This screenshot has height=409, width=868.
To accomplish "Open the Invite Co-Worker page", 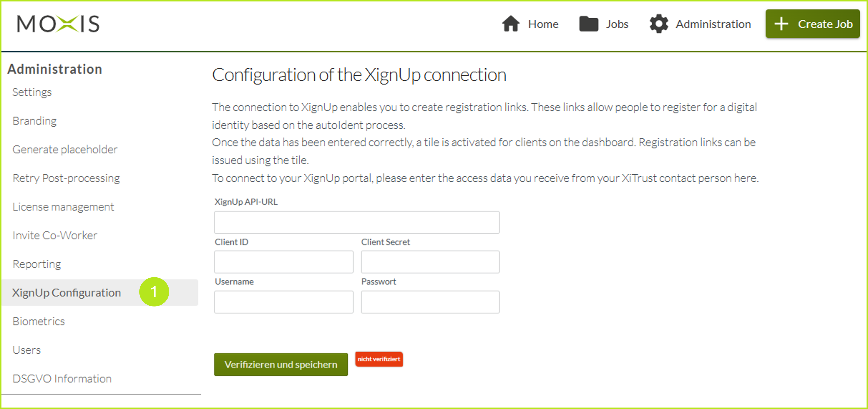I will (55, 235).
